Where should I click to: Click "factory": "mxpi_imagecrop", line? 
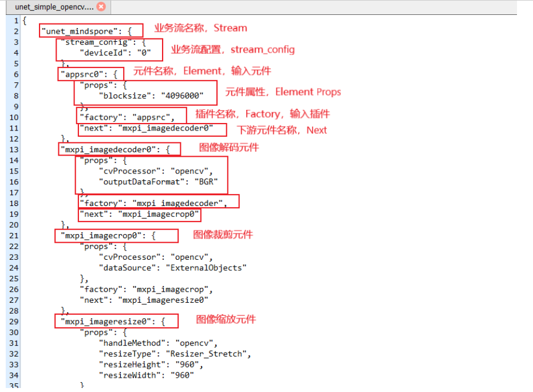click(x=146, y=290)
